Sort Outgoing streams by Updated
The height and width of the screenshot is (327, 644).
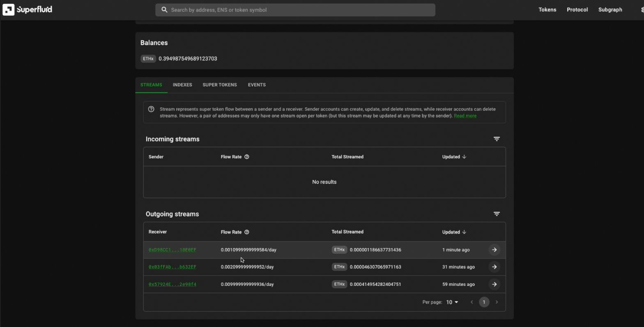454,232
